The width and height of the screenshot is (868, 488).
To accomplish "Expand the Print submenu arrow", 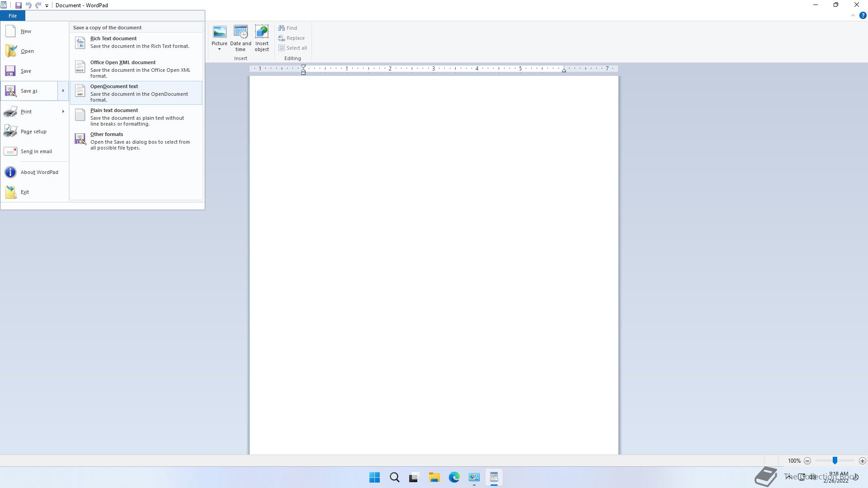I will [63, 112].
